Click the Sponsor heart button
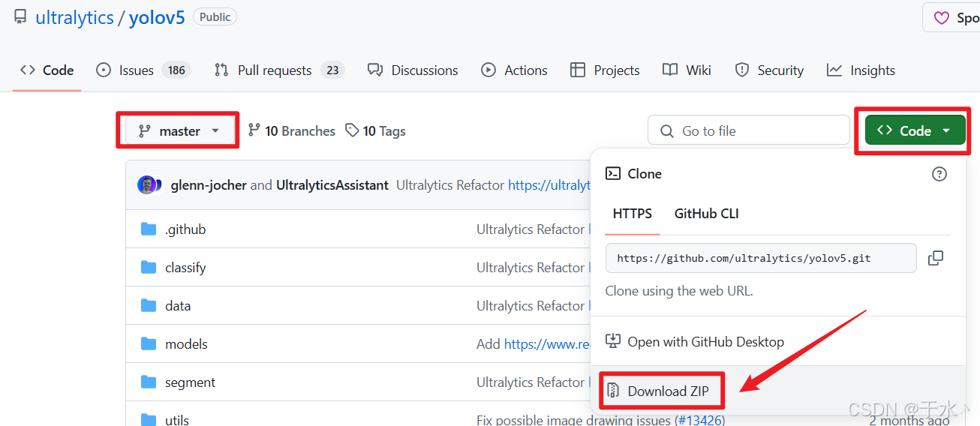This screenshot has height=426, width=980. 951,18
